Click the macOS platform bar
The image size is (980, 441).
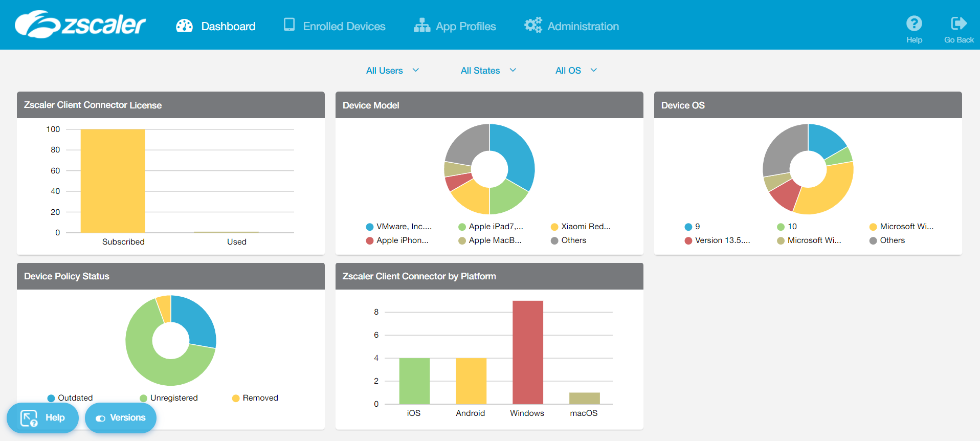pyautogui.click(x=585, y=399)
